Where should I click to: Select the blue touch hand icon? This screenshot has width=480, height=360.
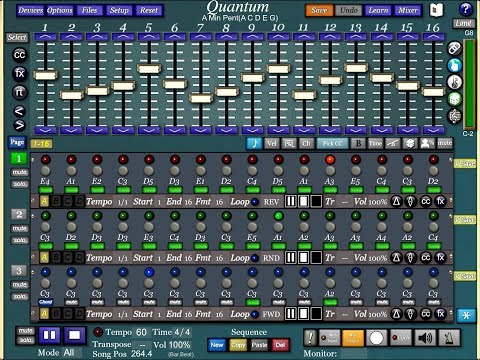pyautogui.click(x=454, y=65)
